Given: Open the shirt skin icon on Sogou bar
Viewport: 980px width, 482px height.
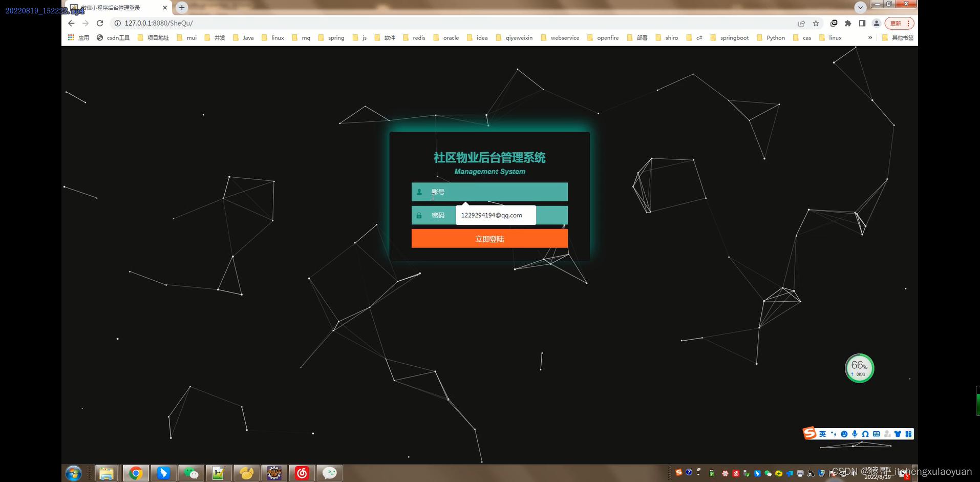Looking at the screenshot, I should [898, 434].
